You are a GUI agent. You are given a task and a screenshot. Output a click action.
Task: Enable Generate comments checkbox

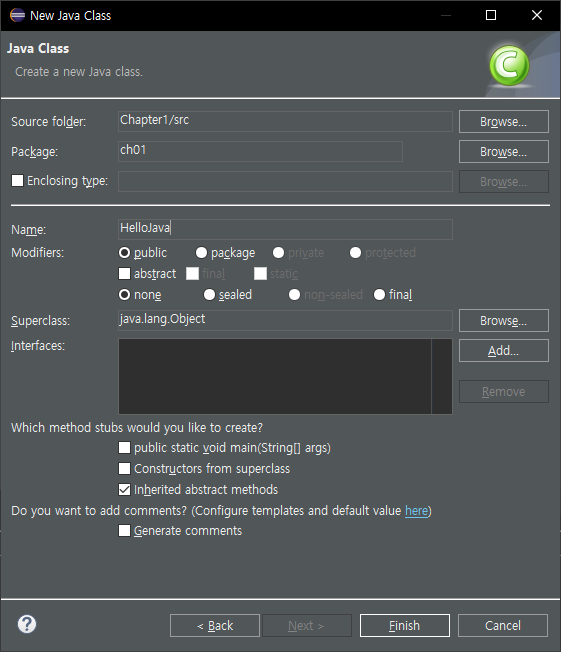(124, 531)
